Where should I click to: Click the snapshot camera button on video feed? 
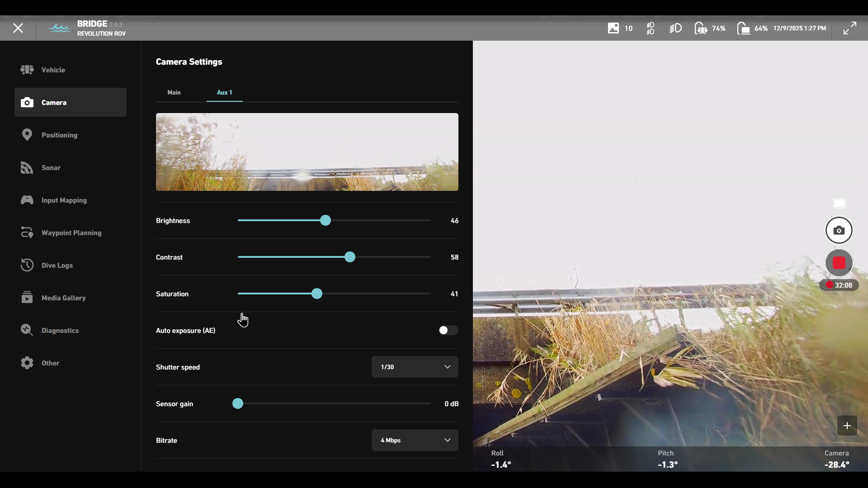coord(839,230)
